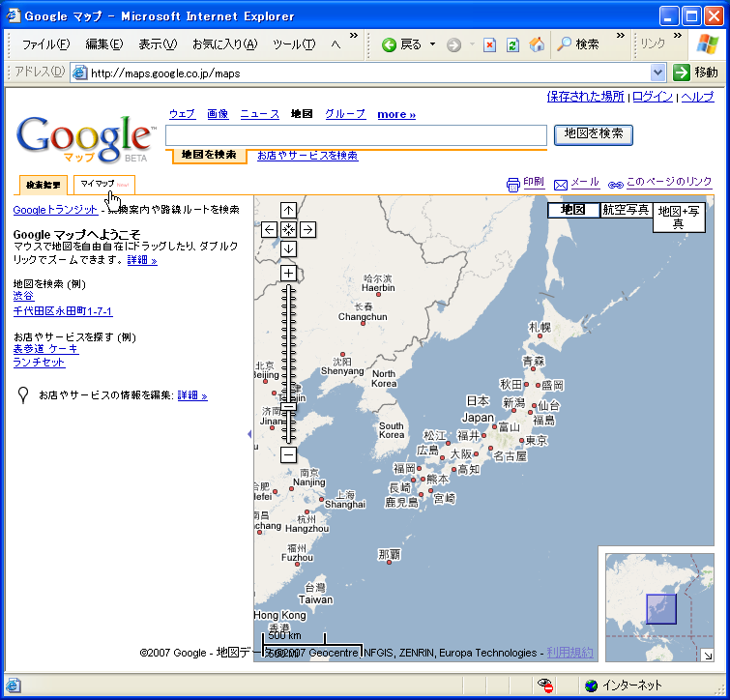The height and width of the screenshot is (700, 730).
Task: Open the ツール(T) menu
Action: [294, 44]
